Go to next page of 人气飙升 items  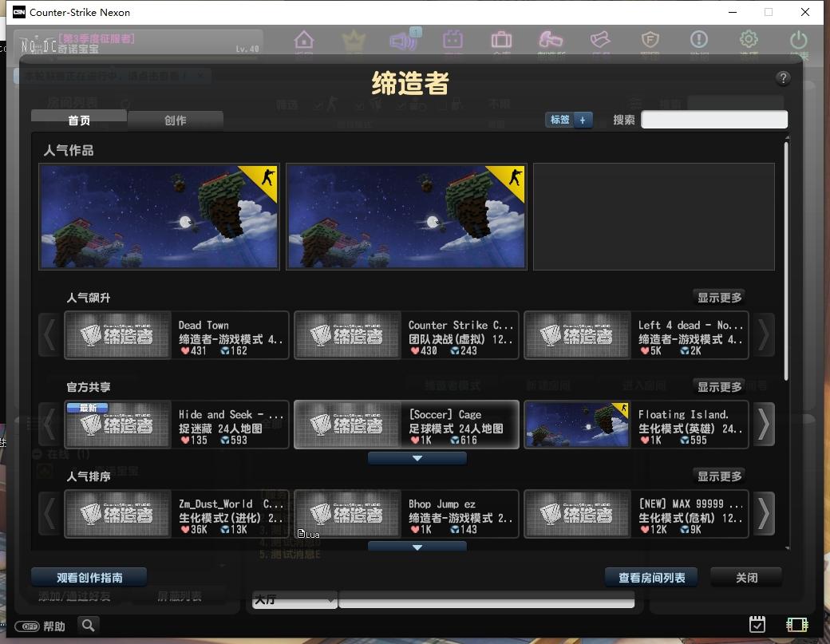tap(763, 335)
